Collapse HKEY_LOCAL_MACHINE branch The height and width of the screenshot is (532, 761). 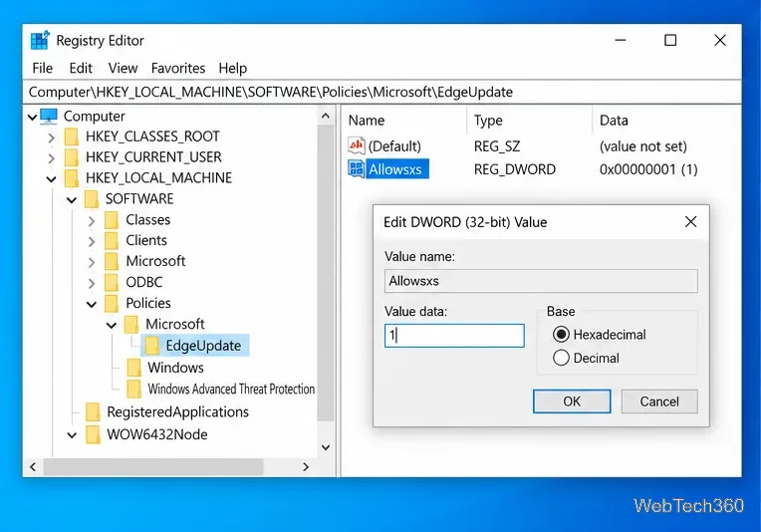52,179
